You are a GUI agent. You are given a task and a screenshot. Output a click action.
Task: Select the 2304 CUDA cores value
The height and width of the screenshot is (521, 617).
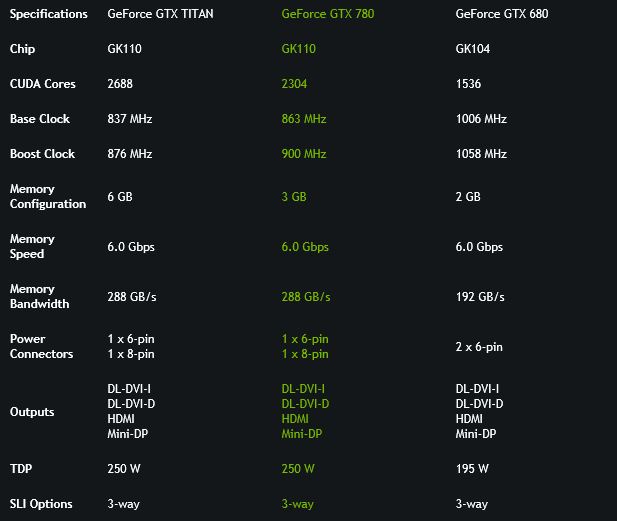pos(294,84)
